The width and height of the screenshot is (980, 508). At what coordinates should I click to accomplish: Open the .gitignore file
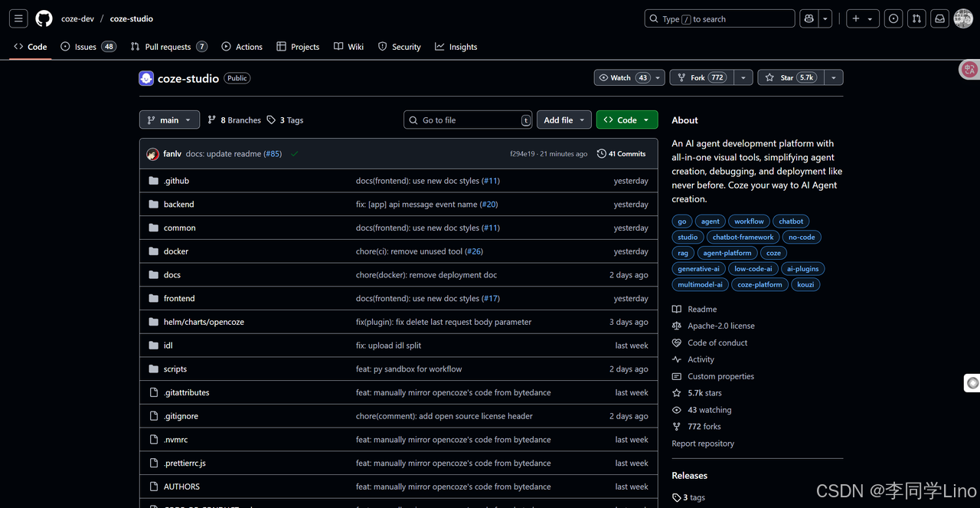pyautogui.click(x=181, y=416)
